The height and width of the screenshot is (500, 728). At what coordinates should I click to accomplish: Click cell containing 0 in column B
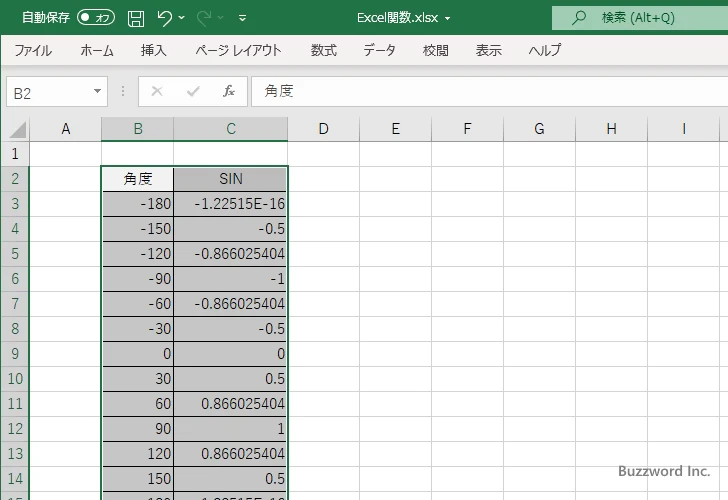[137, 354]
